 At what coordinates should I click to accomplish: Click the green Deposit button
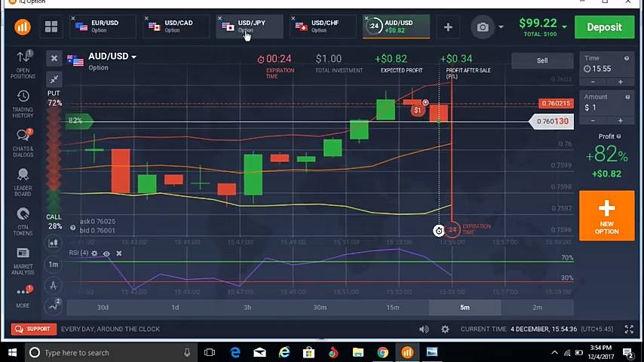[604, 27]
